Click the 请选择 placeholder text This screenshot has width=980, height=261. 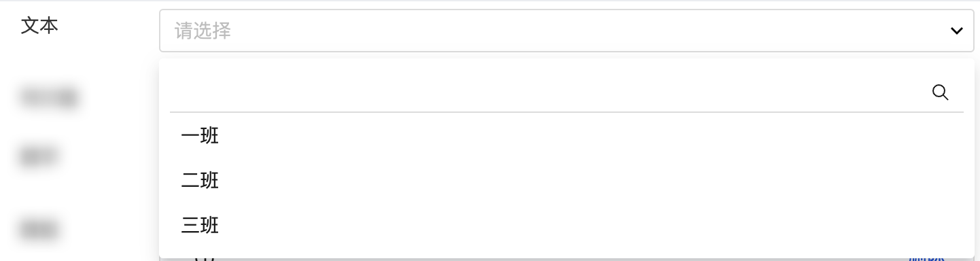pos(203,31)
